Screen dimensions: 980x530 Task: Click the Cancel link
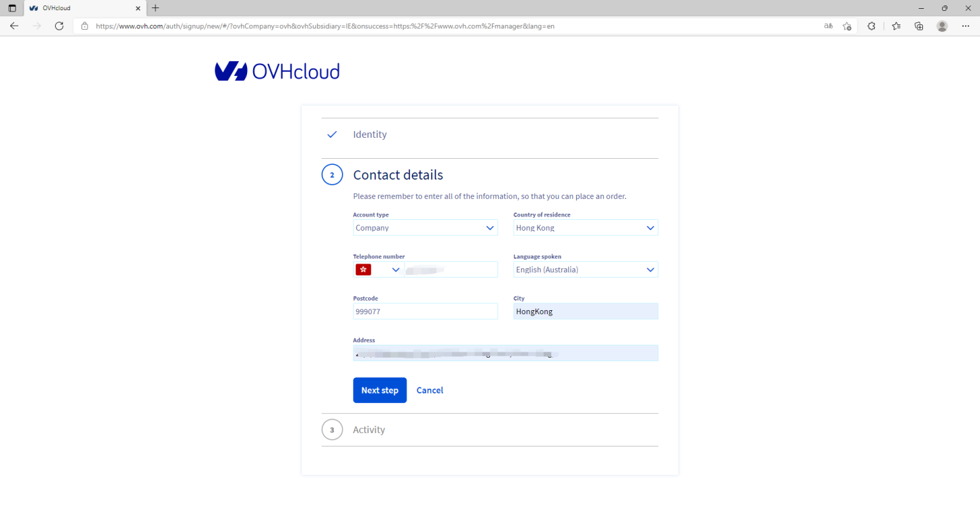(x=430, y=390)
